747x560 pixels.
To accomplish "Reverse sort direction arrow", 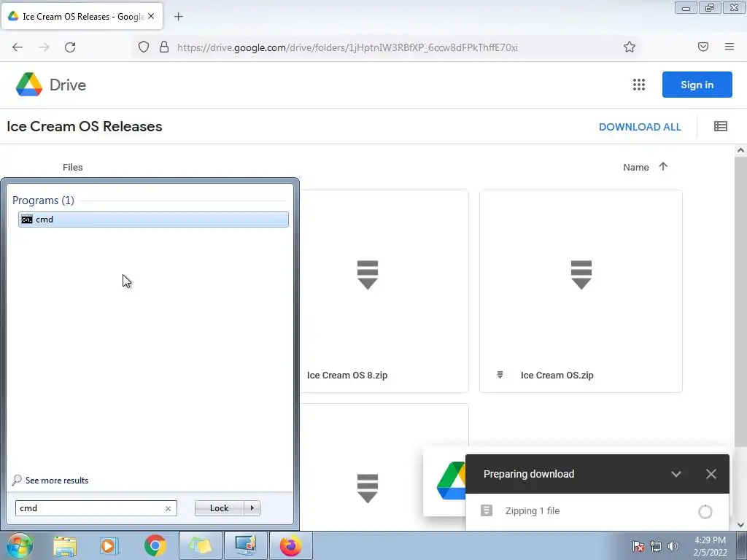I will click(x=663, y=167).
